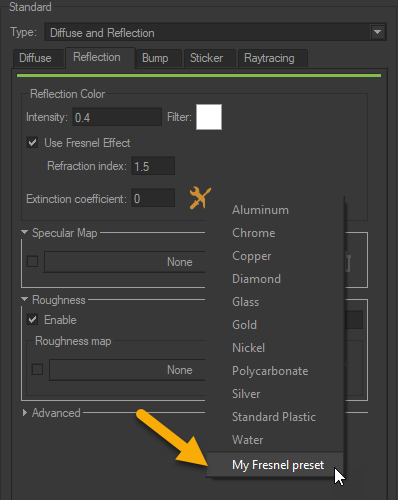Open the material Type dropdown

tap(216, 32)
